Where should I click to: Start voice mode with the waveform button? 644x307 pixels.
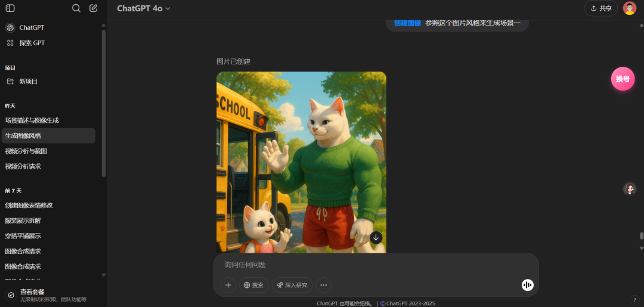pos(527,285)
